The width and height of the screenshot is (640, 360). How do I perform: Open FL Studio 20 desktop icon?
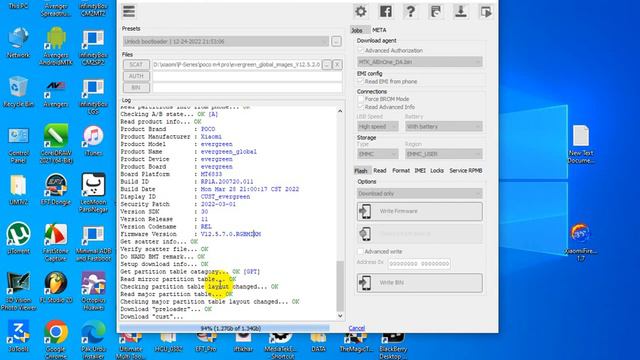[56, 288]
